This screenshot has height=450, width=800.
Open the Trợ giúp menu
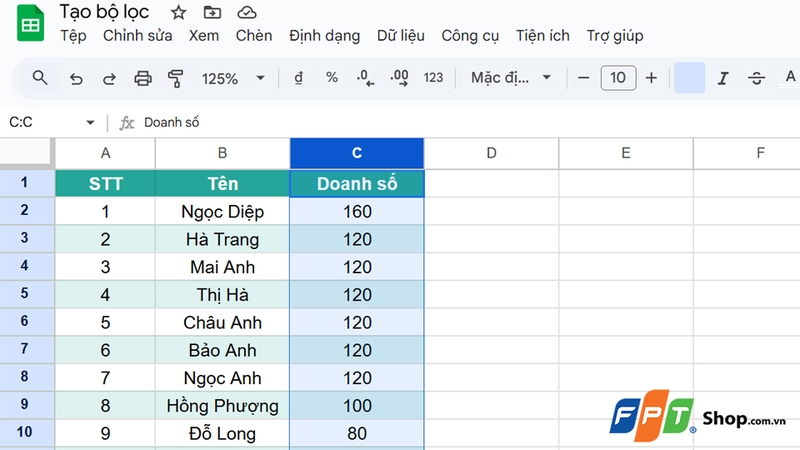pyautogui.click(x=615, y=36)
